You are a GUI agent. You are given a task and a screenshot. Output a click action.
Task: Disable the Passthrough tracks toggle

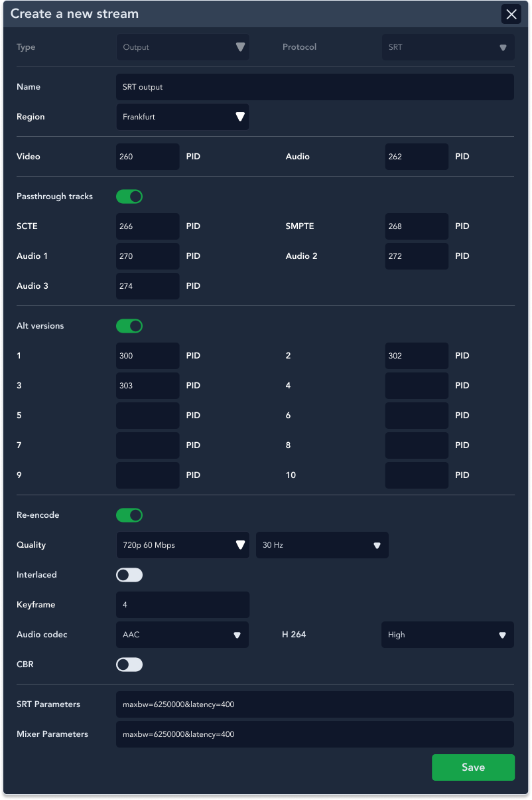(x=129, y=197)
